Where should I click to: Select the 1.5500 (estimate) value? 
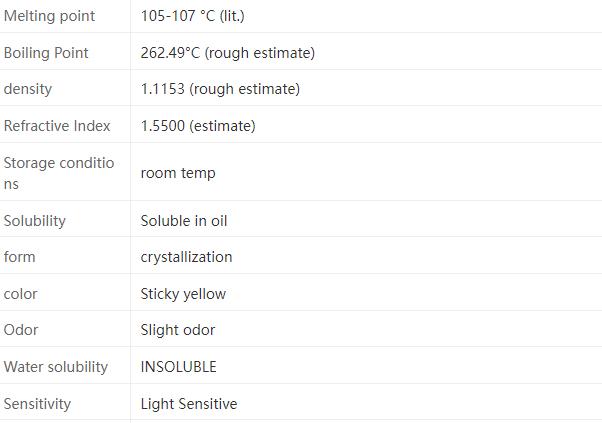[x=198, y=126]
